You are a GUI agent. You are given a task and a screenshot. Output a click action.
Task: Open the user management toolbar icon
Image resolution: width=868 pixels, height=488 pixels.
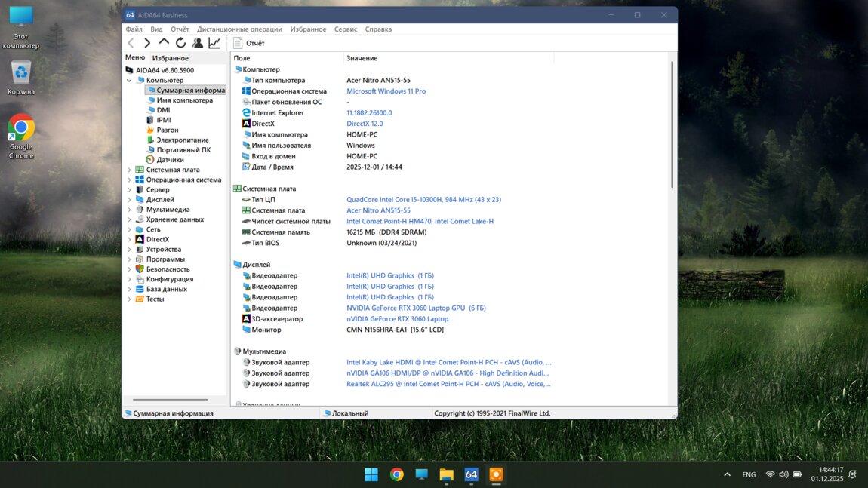[x=198, y=43]
